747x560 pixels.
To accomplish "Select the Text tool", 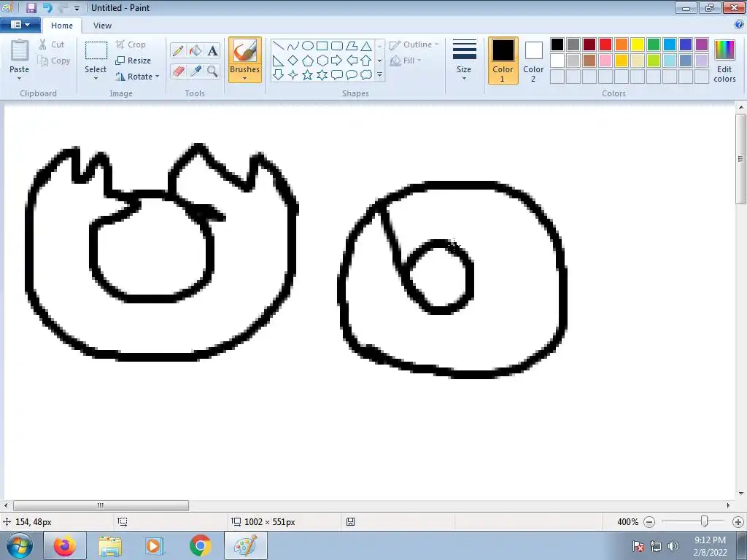I will pyautogui.click(x=212, y=50).
